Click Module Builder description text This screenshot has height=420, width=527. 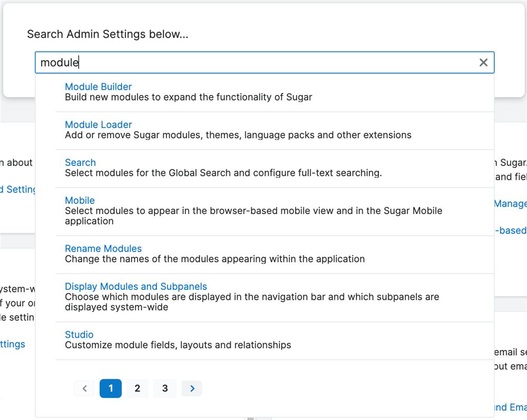188,97
